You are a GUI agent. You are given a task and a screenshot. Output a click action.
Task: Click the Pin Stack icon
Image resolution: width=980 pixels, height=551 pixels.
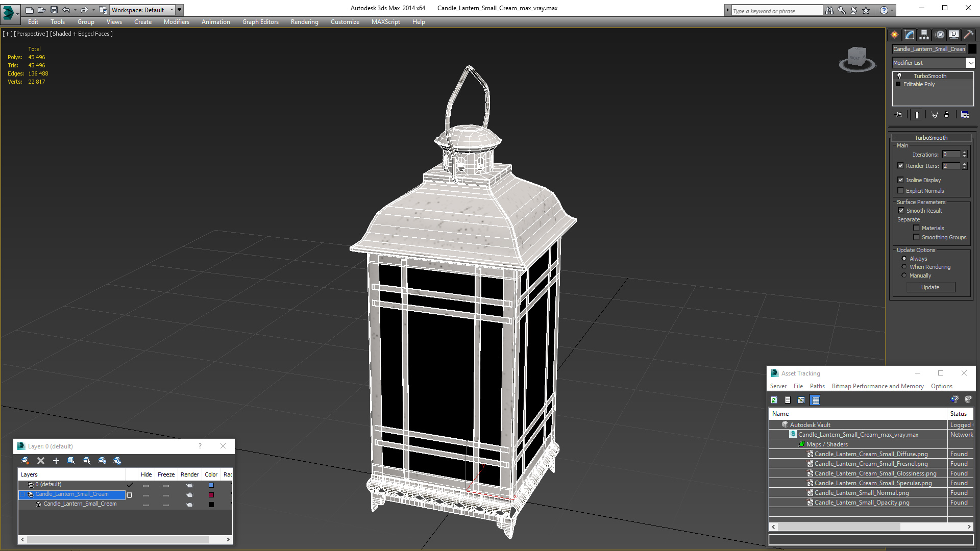coord(899,115)
